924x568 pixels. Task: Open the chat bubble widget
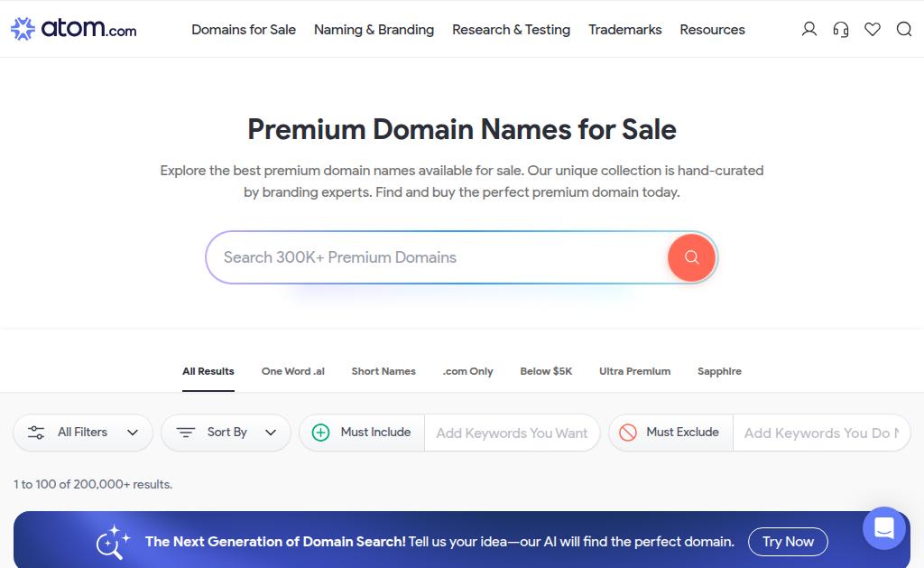click(x=884, y=528)
